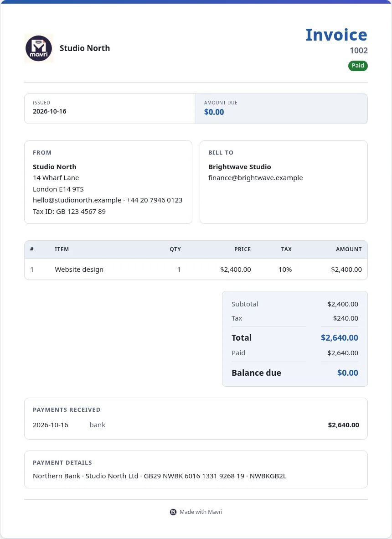This screenshot has height=539, width=392.
Task: Select the received payment $2,640.00
Action: pos(344,425)
